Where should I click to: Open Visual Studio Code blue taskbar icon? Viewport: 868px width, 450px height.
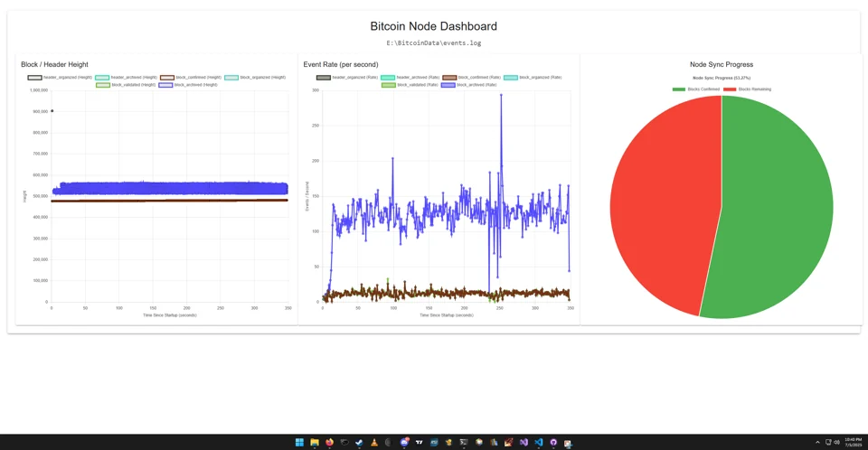pyautogui.click(x=539, y=442)
